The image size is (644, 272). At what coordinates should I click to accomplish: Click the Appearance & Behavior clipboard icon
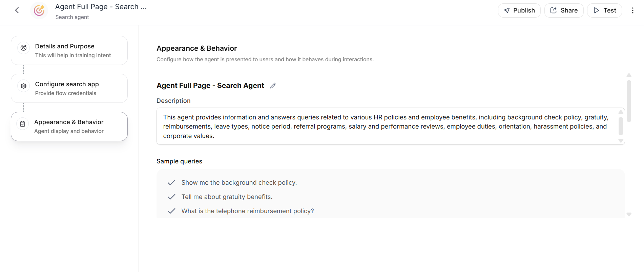click(x=23, y=124)
